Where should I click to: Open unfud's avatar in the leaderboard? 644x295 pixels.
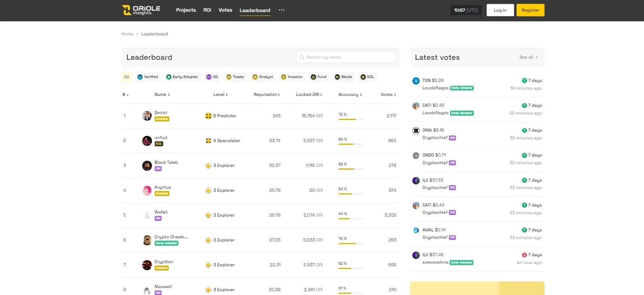click(147, 141)
